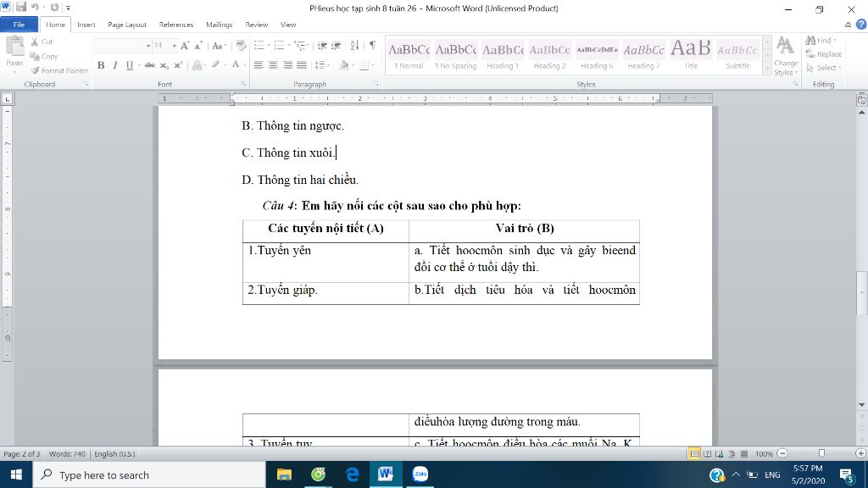Screen dimensions: 868x488
Task: Open the font name dropdown
Action: coord(148,46)
